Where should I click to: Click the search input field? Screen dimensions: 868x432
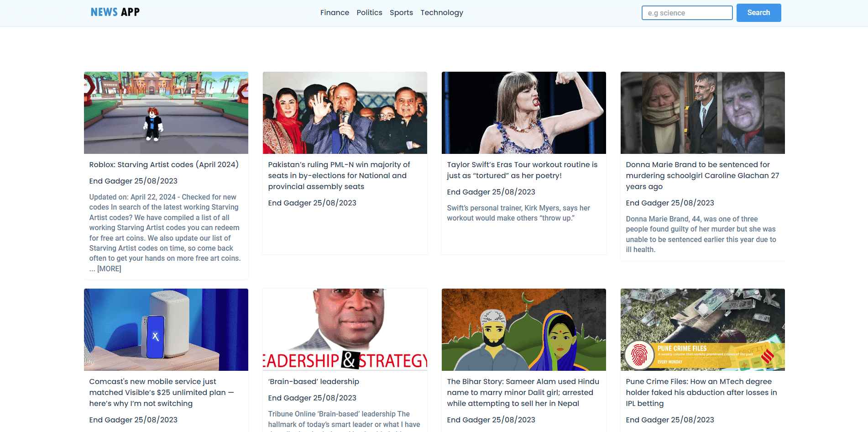[x=687, y=12]
